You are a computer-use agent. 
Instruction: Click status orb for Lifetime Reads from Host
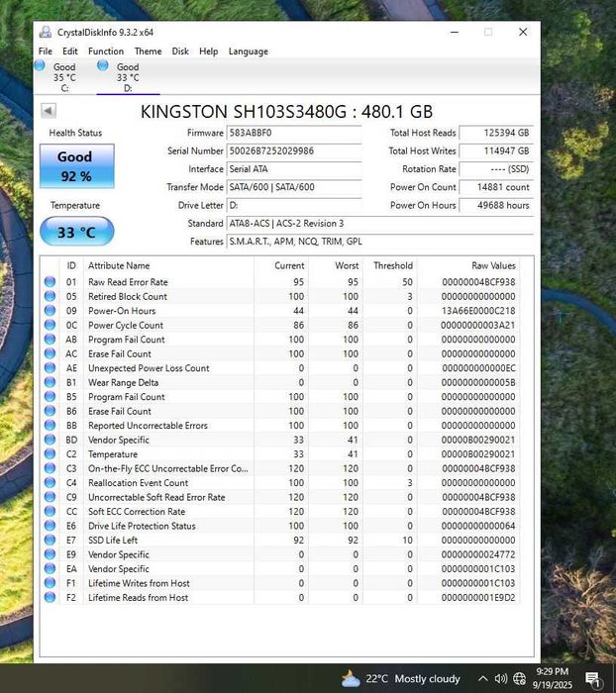(50, 598)
